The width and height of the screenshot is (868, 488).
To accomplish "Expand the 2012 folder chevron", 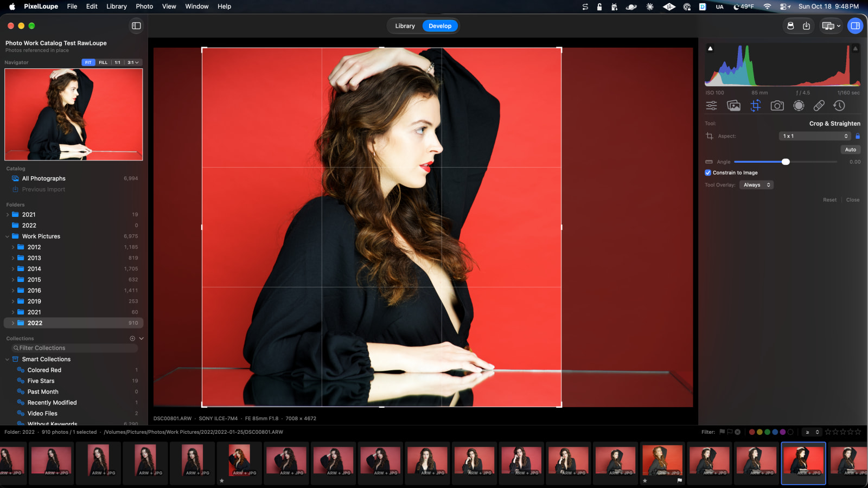I will pos(13,247).
